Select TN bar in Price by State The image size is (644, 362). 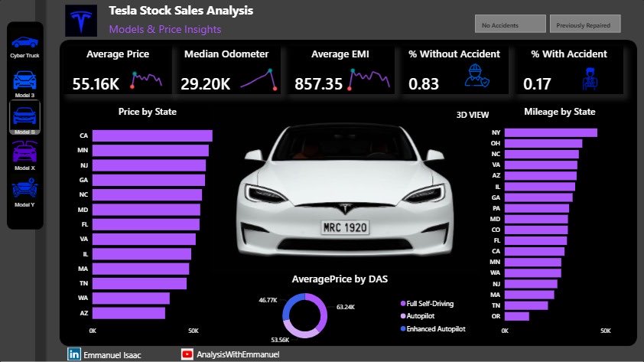(x=139, y=283)
